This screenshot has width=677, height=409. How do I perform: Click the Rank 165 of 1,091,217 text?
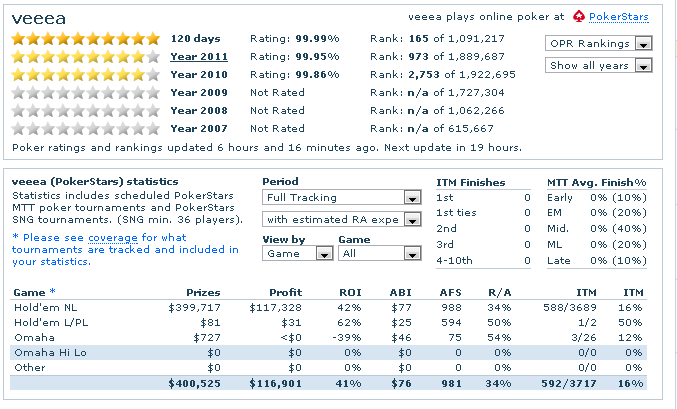[437, 38]
